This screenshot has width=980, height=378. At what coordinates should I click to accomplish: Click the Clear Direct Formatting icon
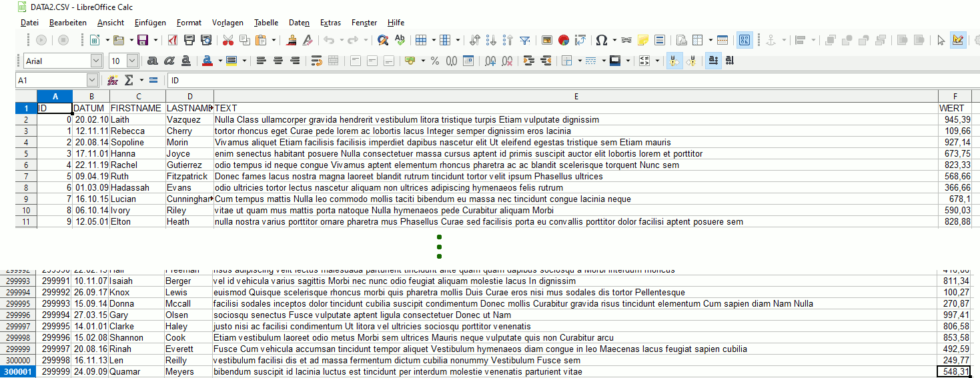308,40
